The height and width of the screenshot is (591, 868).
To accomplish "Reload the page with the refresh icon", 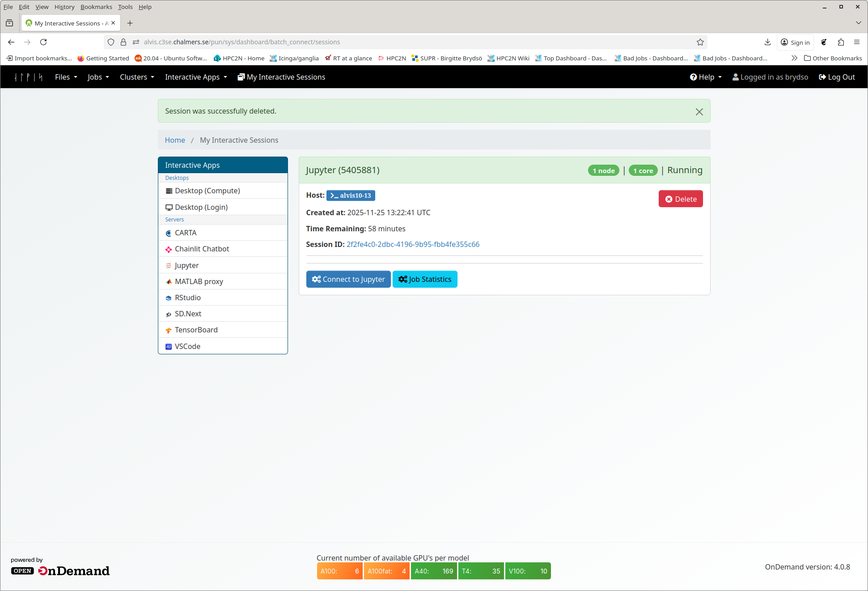I will click(x=43, y=42).
